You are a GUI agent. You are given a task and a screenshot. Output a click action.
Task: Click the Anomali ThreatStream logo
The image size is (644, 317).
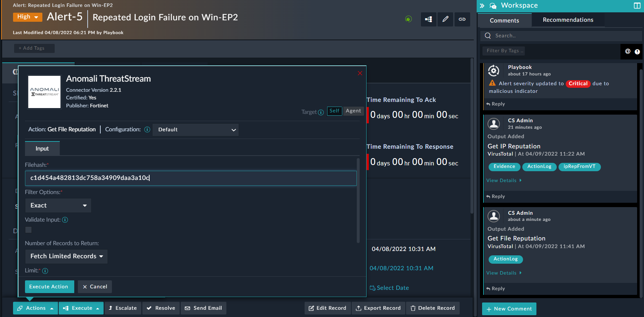pos(45,92)
